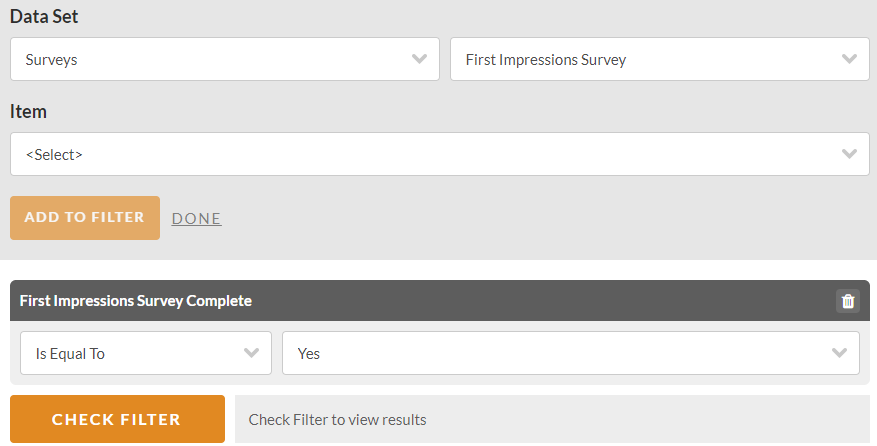Screen dimensions: 877x446
Task: Click the Item label heading
Action: tap(28, 111)
